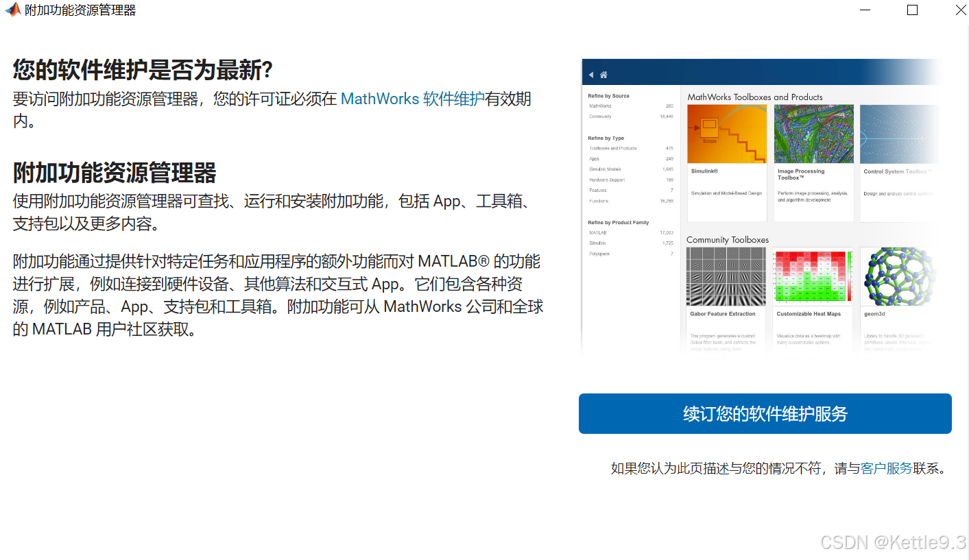Open the MathWorks 软件维护 link
Image resolution: width=969 pixels, height=560 pixels.
[412, 99]
